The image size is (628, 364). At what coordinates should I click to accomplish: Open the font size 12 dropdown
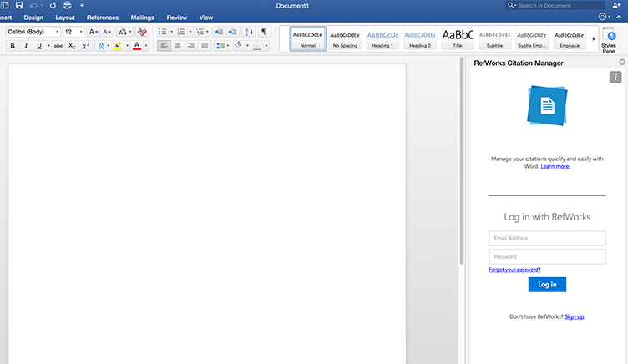click(x=81, y=32)
